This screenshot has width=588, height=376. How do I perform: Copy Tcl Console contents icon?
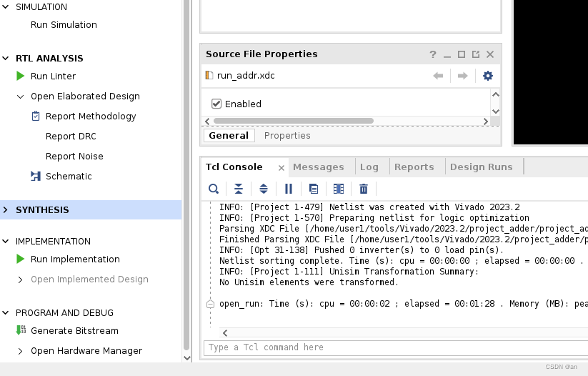coord(314,189)
